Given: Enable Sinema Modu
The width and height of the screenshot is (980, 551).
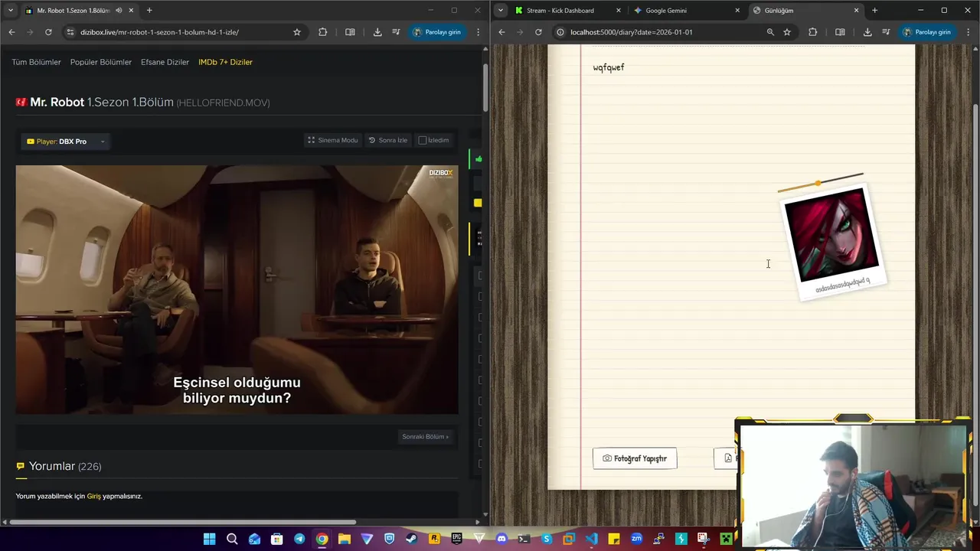Looking at the screenshot, I should (x=333, y=140).
